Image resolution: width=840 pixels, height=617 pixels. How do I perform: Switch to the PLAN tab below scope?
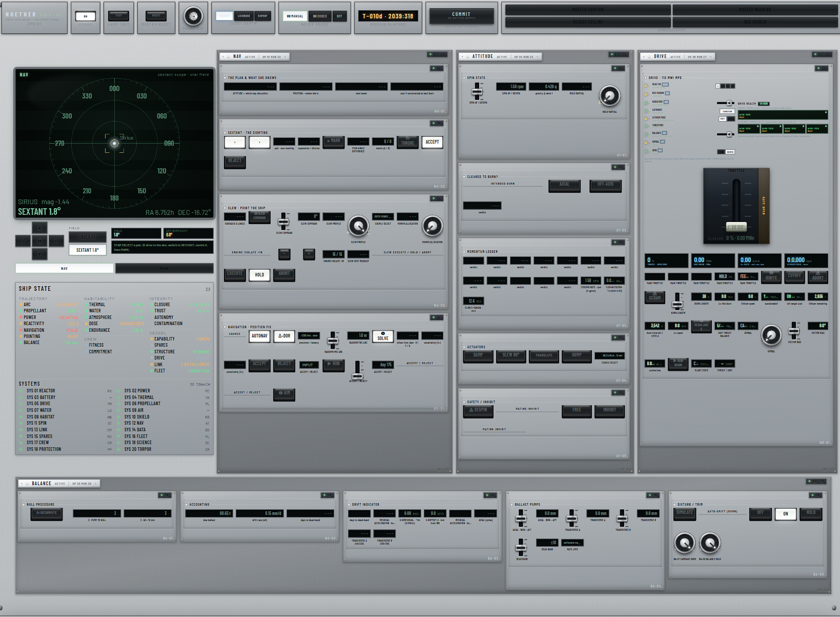click(x=164, y=268)
